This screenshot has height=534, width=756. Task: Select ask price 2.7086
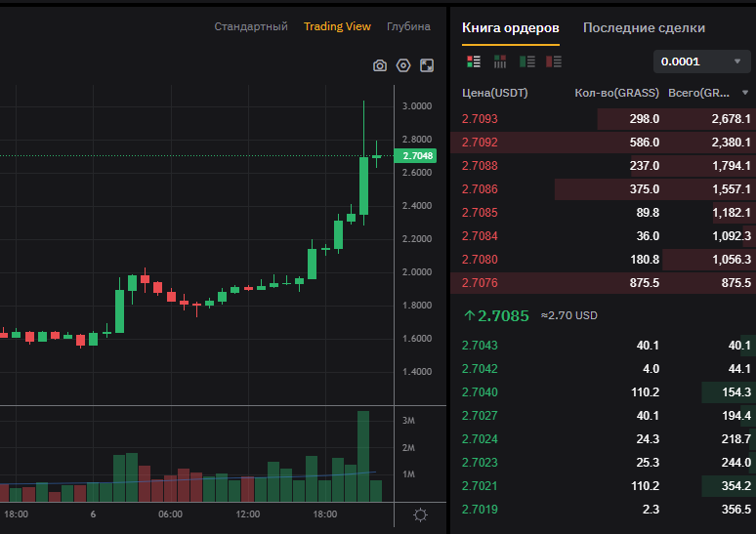coord(480,189)
